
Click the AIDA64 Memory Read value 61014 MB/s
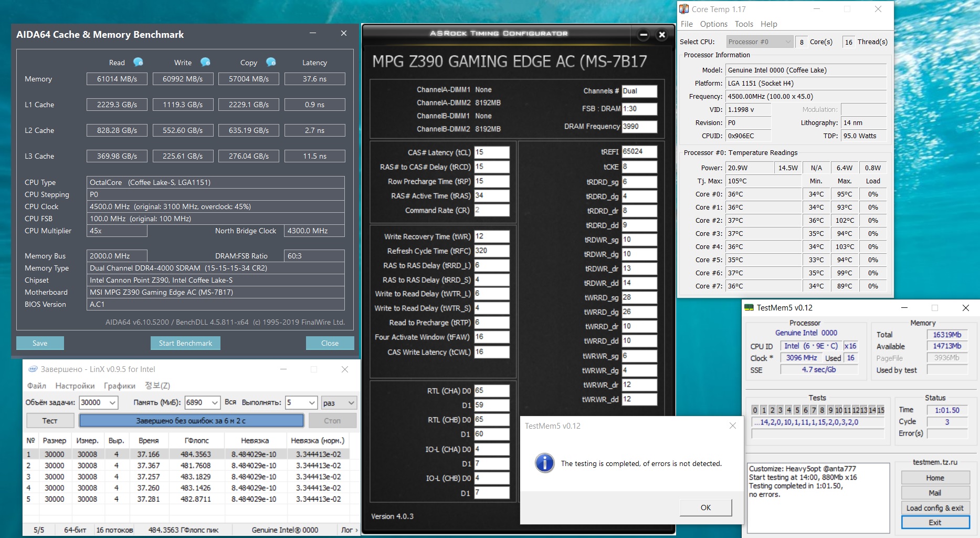click(117, 79)
